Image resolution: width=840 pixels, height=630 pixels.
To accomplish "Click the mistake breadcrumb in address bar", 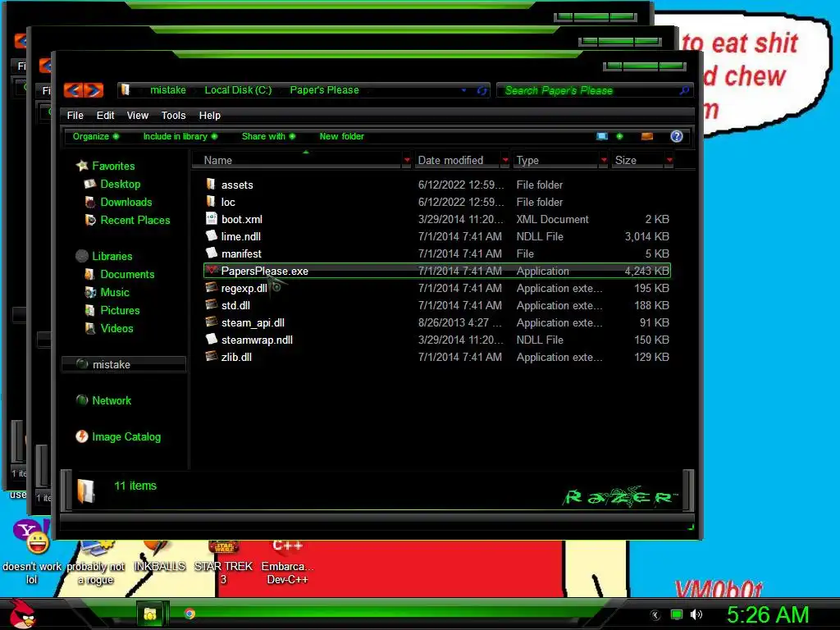I will [x=167, y=90].
